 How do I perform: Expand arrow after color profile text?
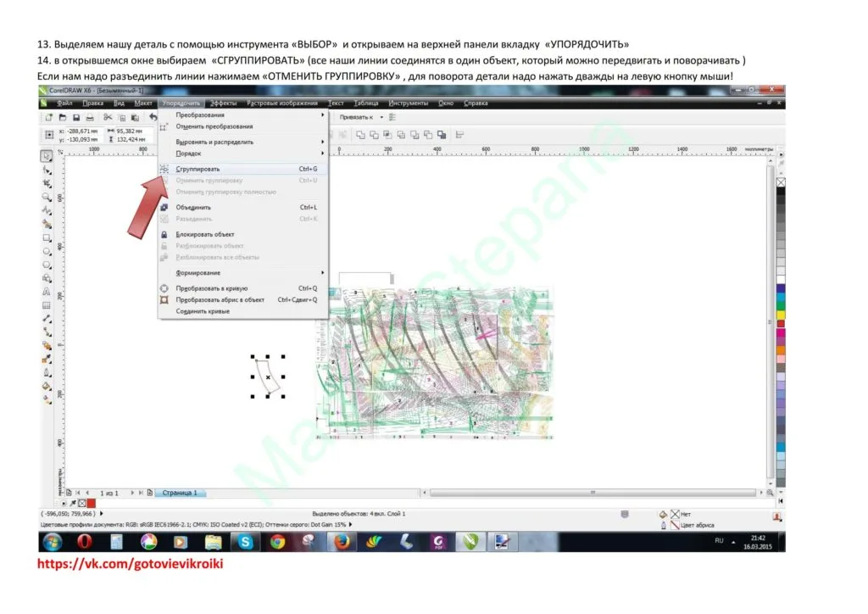350,524
